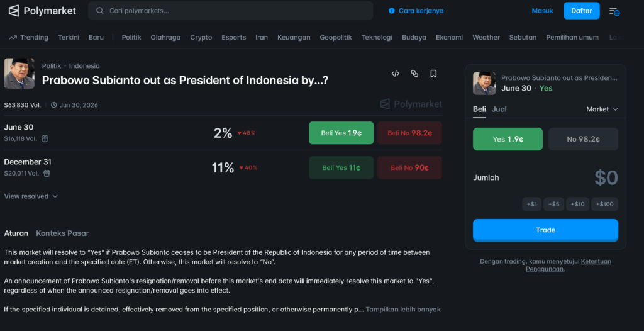644x331 pixels.
Task: Open the Ekonomi category
Action: pos(449,37)
